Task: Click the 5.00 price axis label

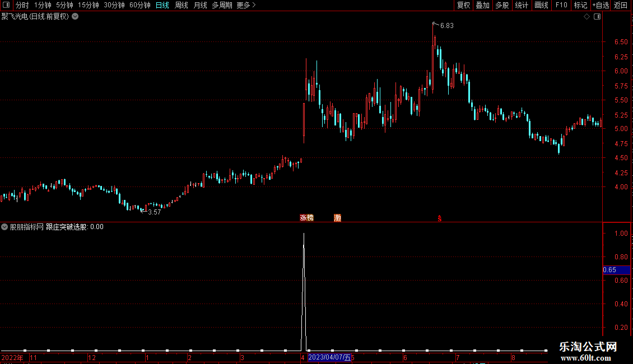Action: point(621,129)
